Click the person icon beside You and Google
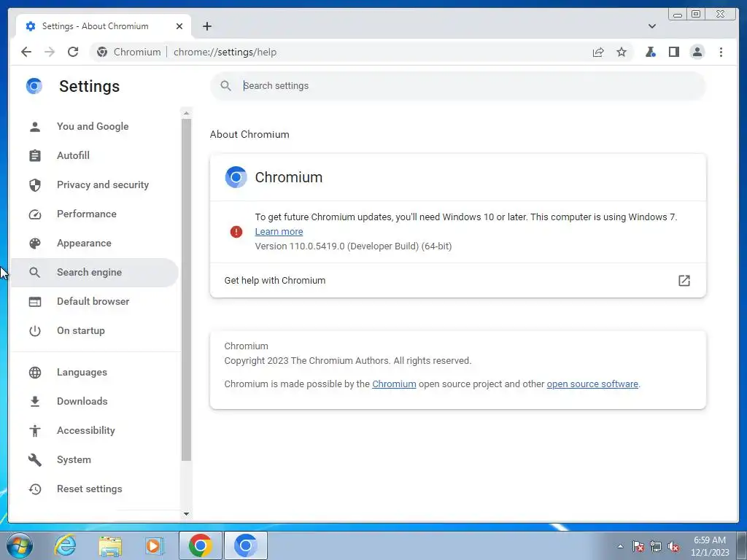747x560 pixels. point(35,127)
